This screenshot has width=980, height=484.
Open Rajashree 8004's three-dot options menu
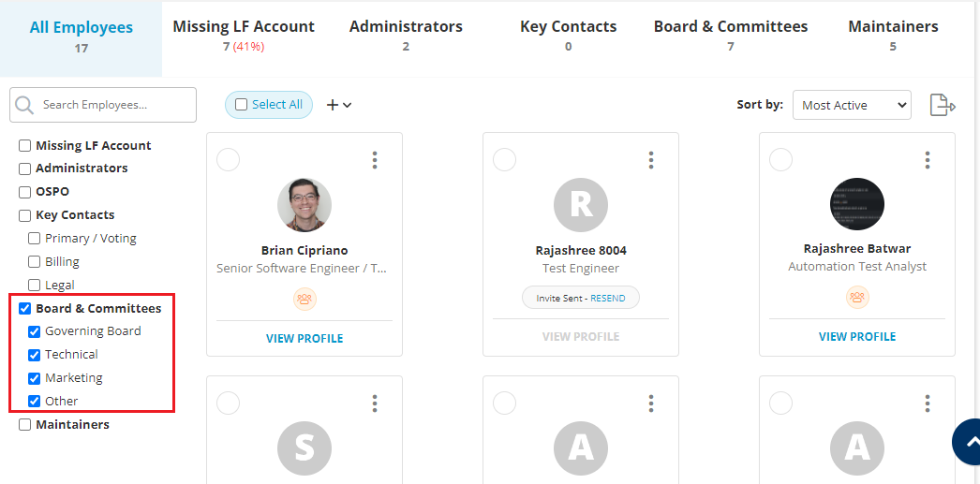click(x=651, y=160)
